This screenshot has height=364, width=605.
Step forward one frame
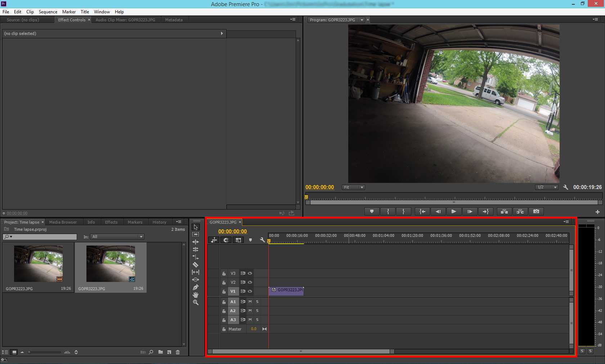pyautogui.click(x=470, y=211)
